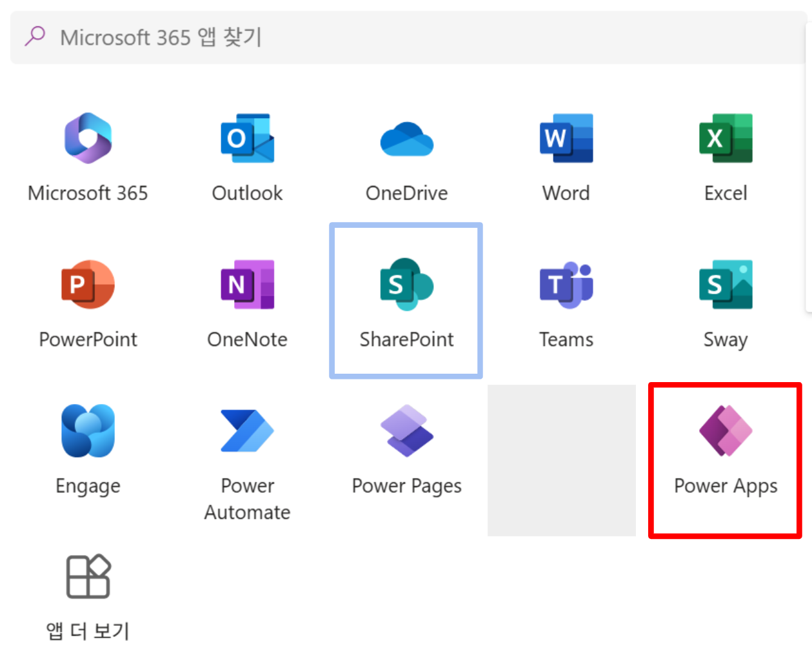Screen dimensions: 812x648
Task: Open the Engage app icon
Action: [x=88, y=431]
